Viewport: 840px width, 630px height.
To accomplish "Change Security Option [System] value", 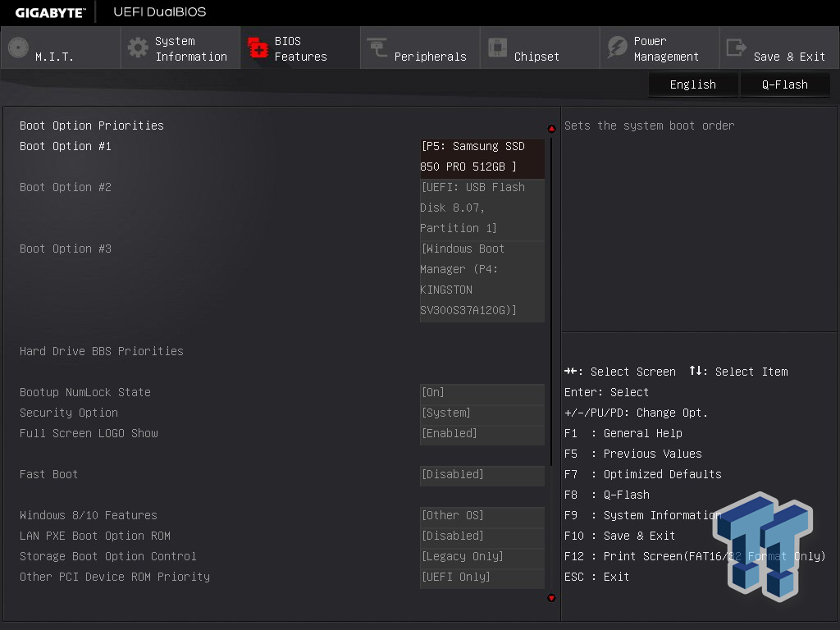I will [482, 413].
